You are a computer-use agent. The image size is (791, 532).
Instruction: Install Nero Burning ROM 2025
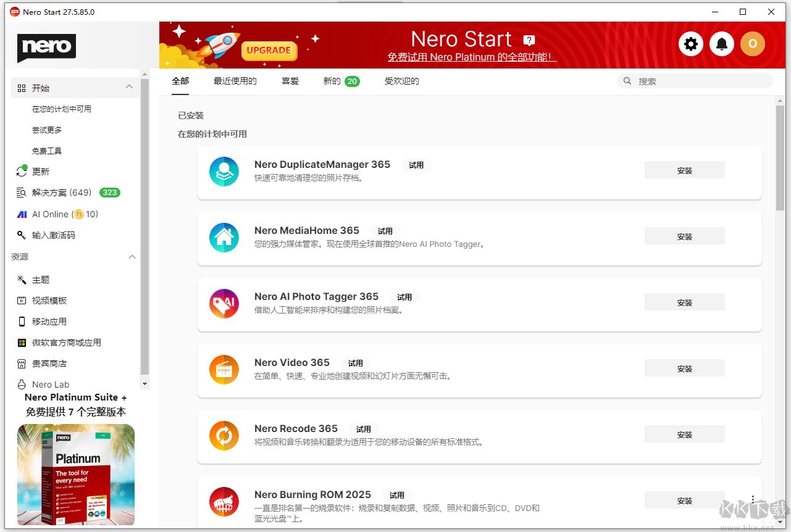685,501
